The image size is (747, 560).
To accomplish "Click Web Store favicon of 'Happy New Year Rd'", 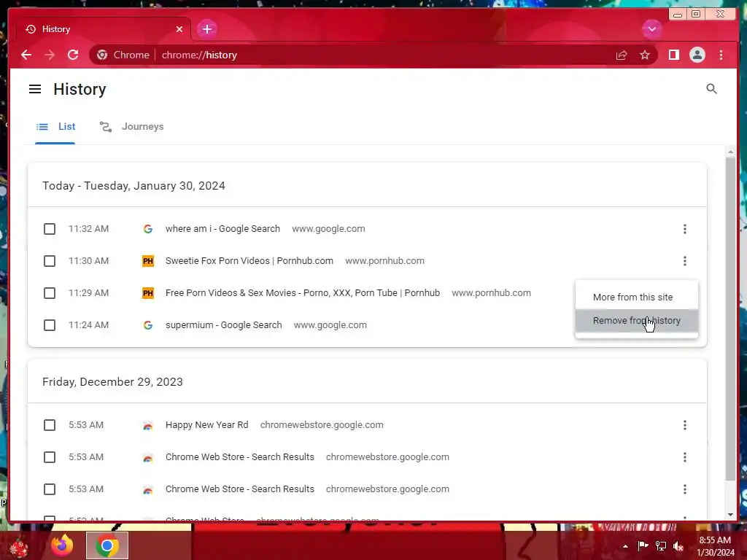I will (147, 425).
